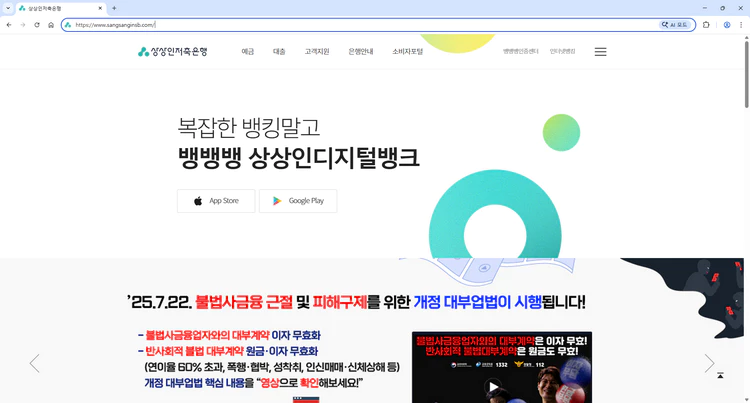This screenshot has width=750, height=403.
Task: Open the browser three-dot menu
Action: [741, 25]
